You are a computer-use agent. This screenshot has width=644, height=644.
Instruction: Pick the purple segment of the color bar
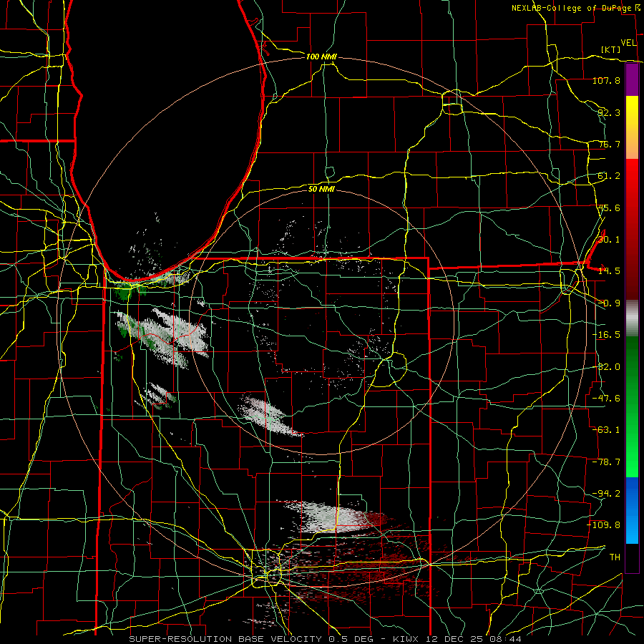pos(632,79)
